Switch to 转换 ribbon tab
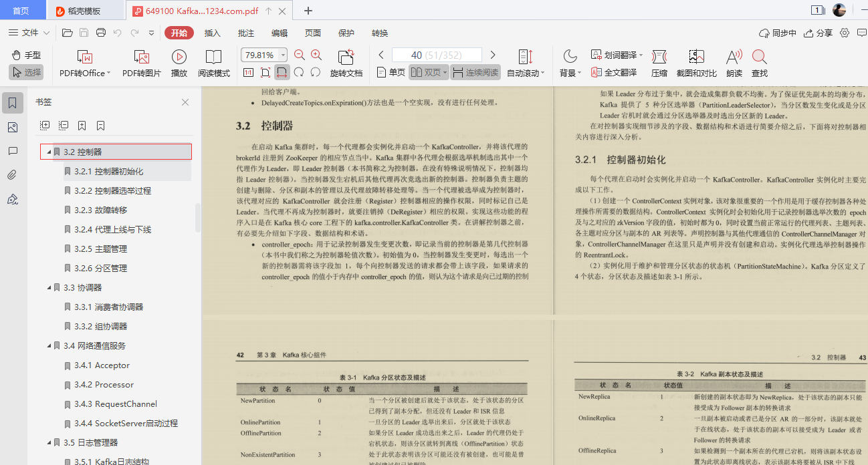Viewport: 868px width, 465px height. tap(380, 33)
